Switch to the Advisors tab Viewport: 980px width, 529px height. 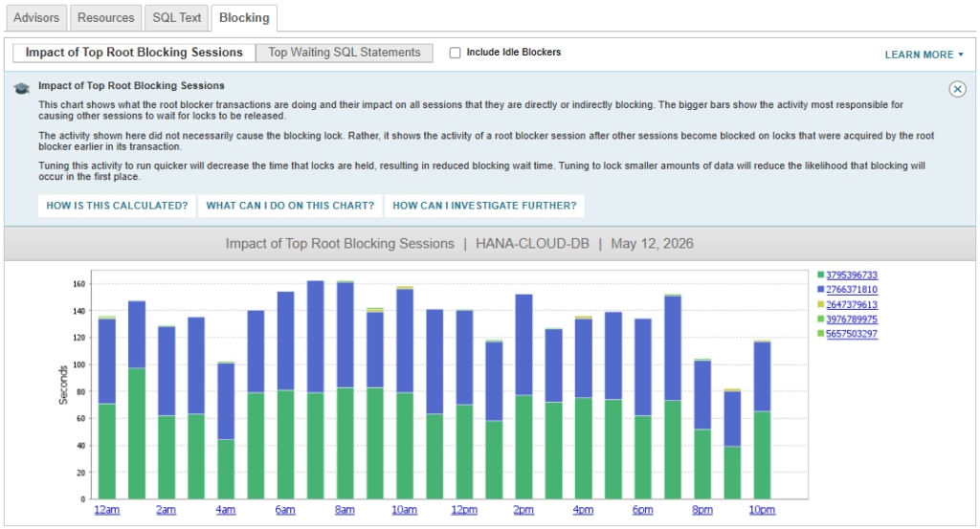pyautogui.click(x=36, y=17)
